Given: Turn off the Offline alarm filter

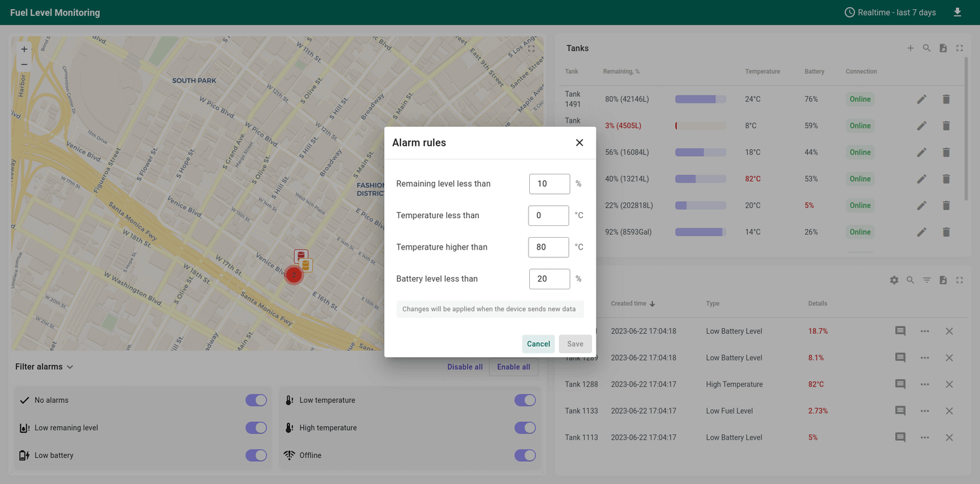Looking at the screenshot, I should coord(525,455).
